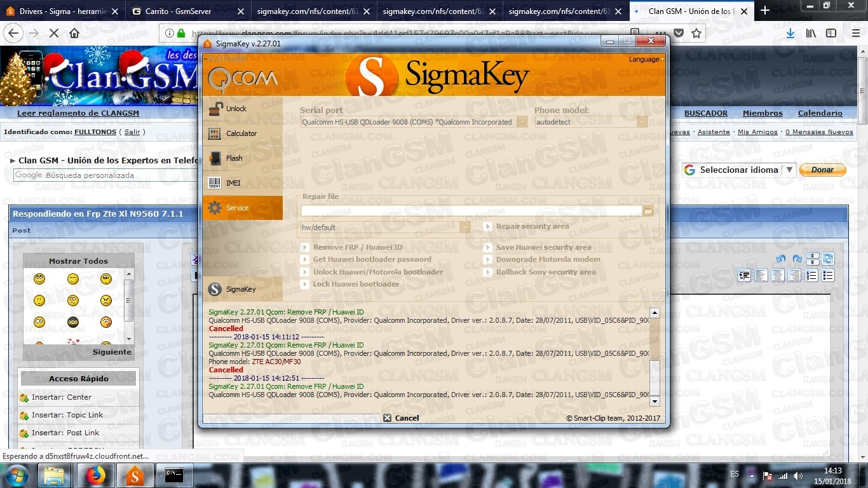Open a new browser tab

click(765, 10)
